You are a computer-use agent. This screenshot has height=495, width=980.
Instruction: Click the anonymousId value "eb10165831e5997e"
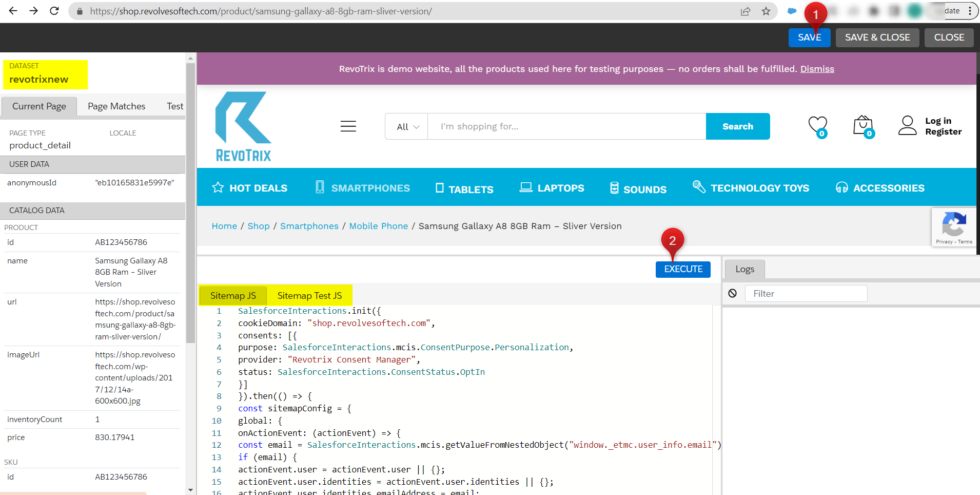point(134,183)
